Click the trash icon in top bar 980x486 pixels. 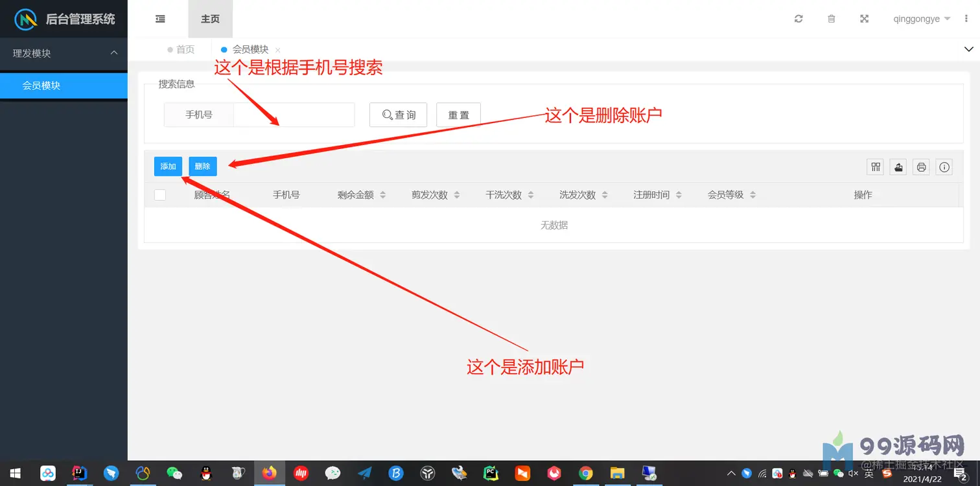point(832,19)
